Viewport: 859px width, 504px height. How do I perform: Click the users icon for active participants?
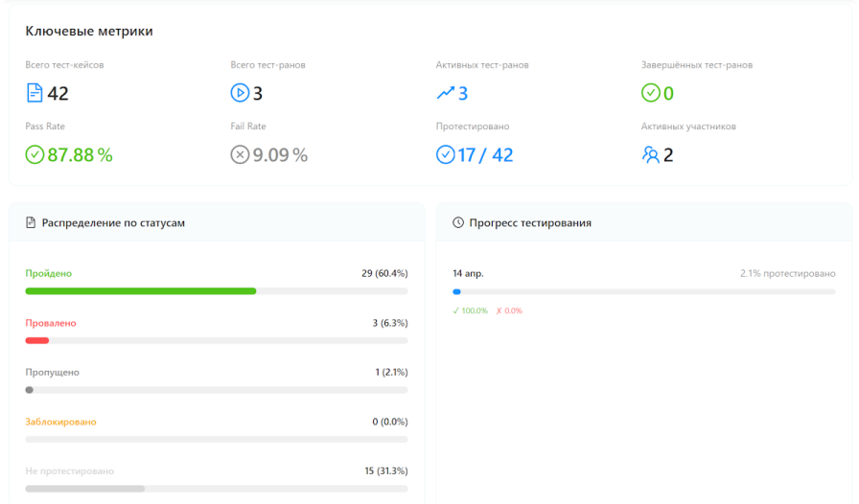point(650,154)
